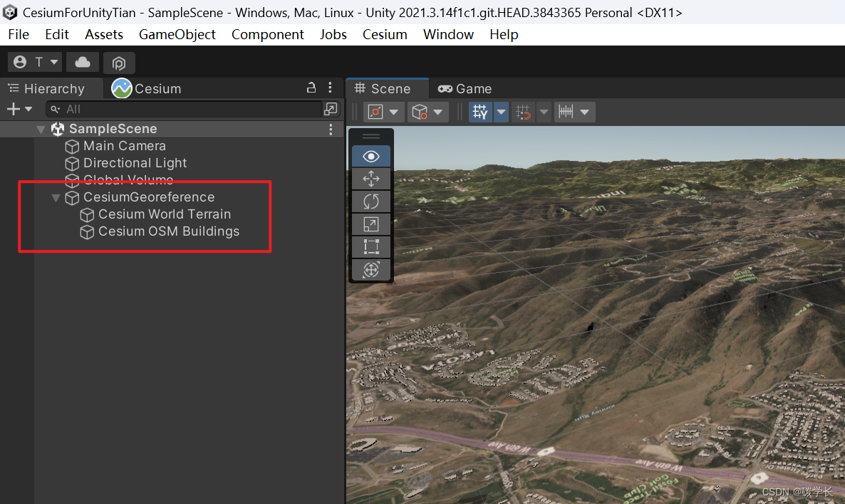The image size is (845, 504).
Task: Open the account dropdown labeled T
Action: pyautogui.click(x=35, y=63)
